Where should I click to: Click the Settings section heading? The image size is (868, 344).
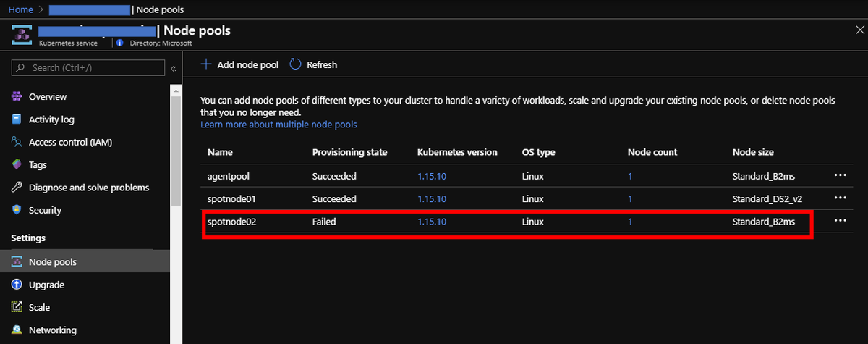tap(28, 238)
